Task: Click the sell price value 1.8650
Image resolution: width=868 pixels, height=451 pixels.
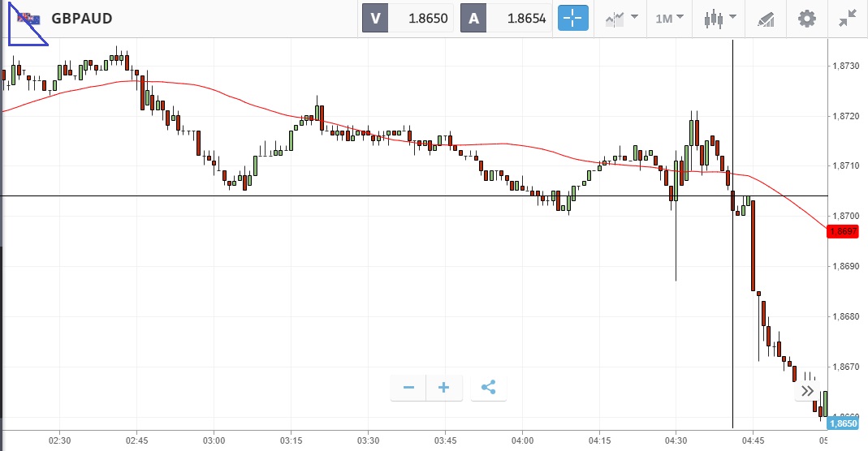Action: 427,19
